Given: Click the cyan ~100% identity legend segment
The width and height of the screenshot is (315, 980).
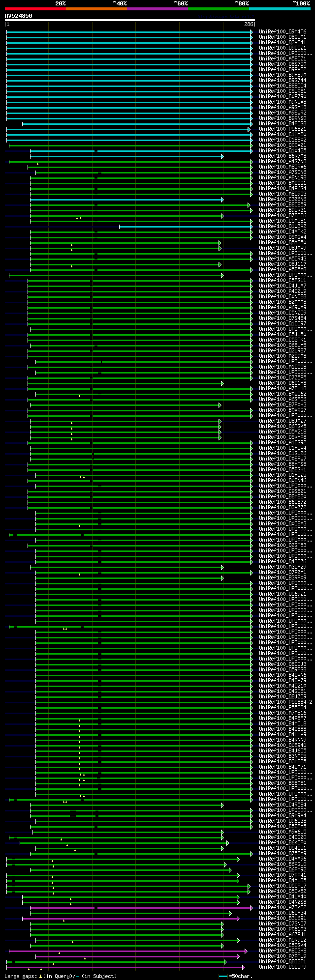Looking at the screenshot, I should [x=280, y=9].
